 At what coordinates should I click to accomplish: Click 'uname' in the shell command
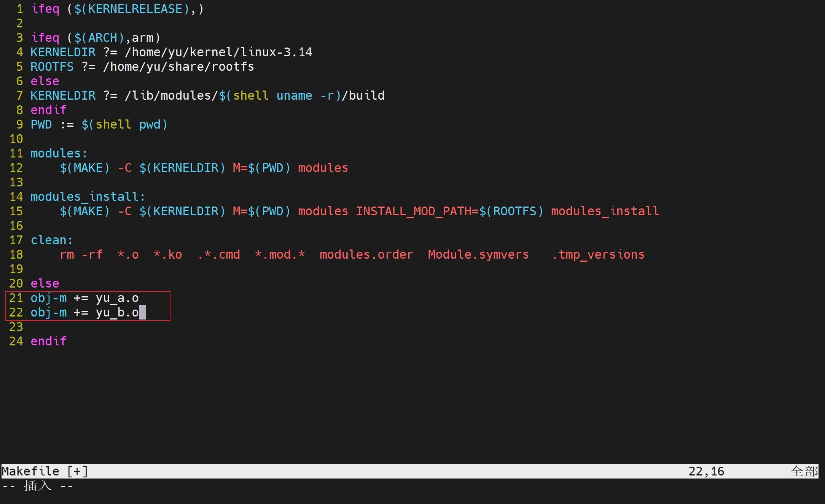[294, 95]
